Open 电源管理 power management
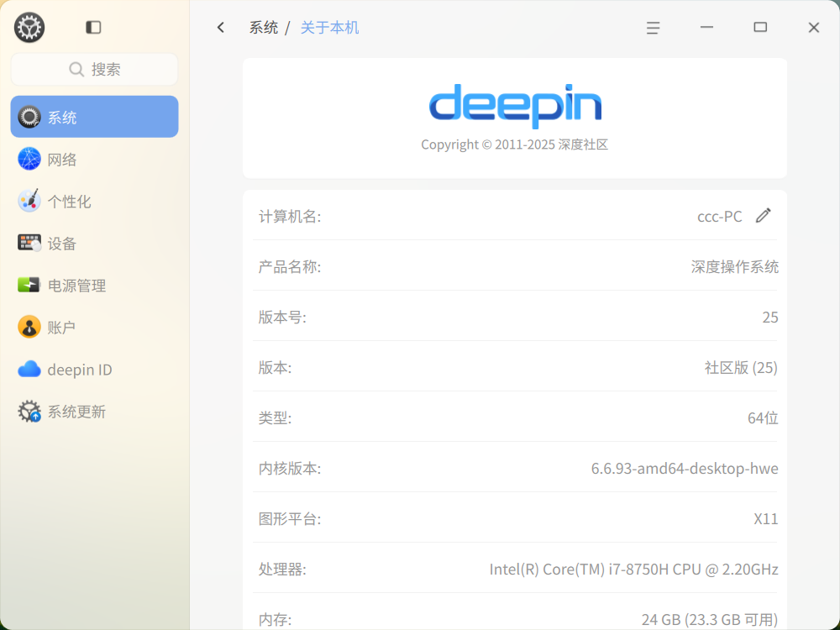Viewport: 840px width, 630px height. (94, 286)
